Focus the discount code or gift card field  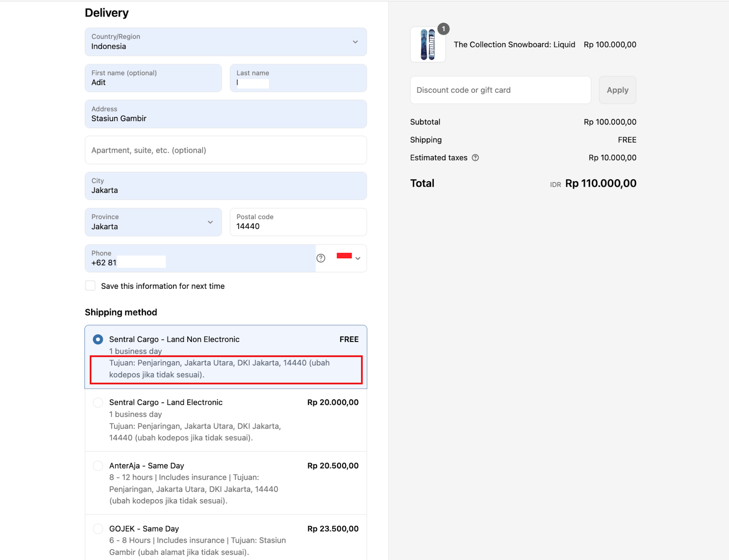[x=500, y=90]
